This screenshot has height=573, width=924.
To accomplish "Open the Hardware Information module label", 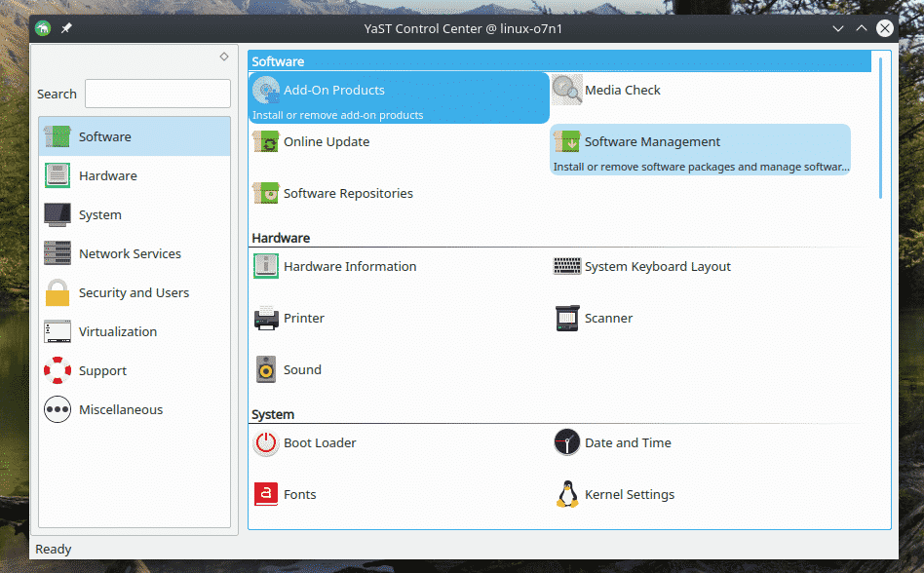I will 350,266.
